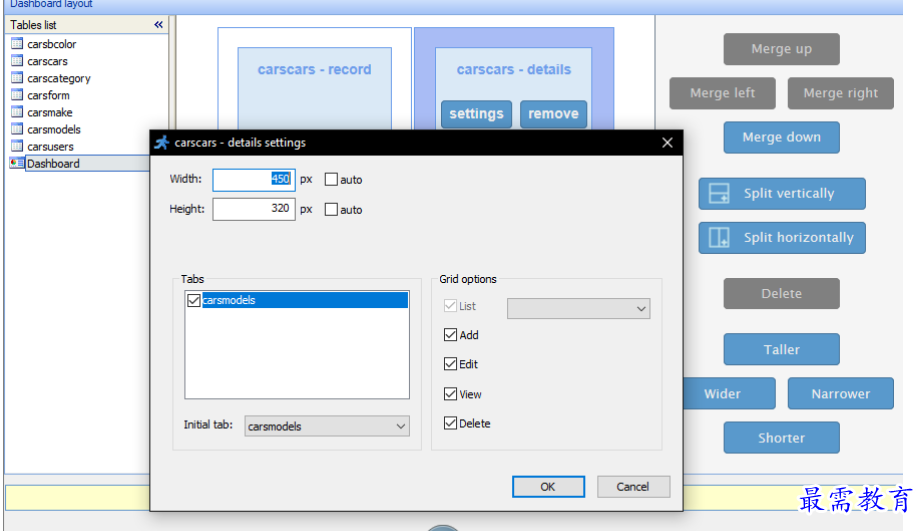Toggle the Height auto checkbox
The width and height of the screenshot is (921, 531).
pyautogui.click(x=331, y=209)
